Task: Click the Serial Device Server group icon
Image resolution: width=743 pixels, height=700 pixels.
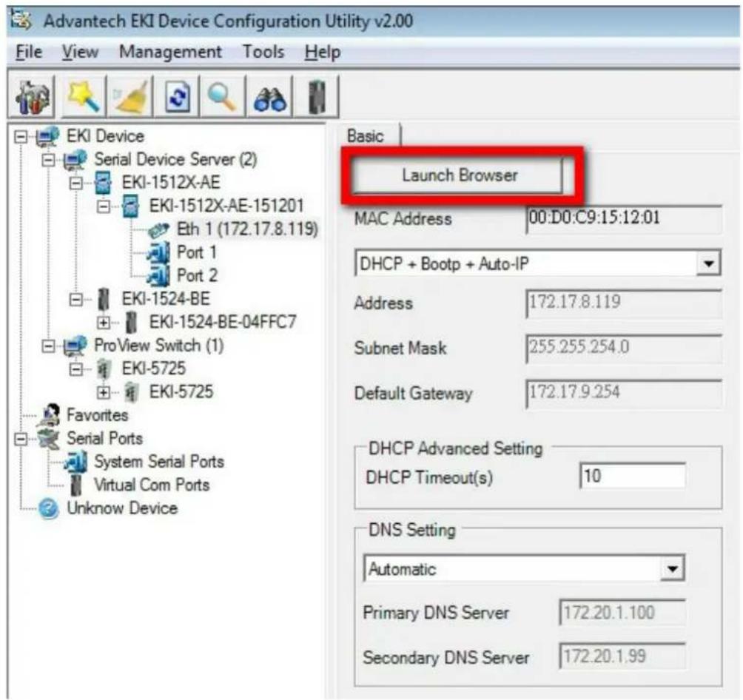Action: pyautogui.click(x=75, y=159)
